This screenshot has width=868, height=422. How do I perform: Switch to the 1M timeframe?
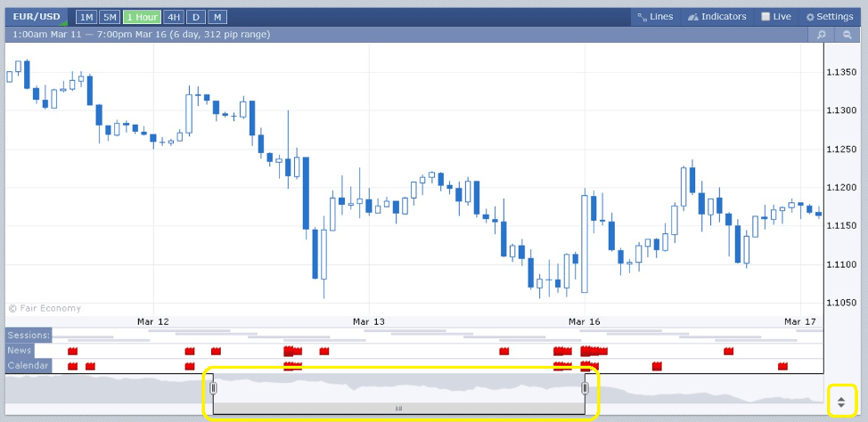pos(86,17)
